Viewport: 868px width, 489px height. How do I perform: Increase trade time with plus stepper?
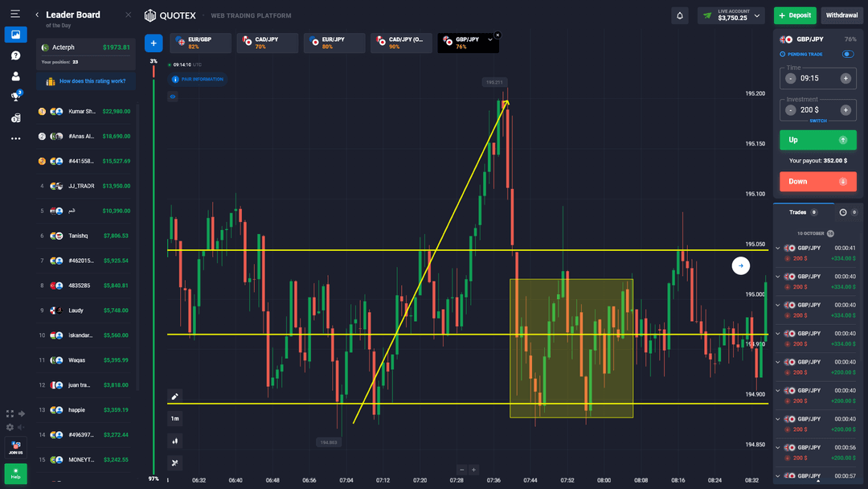tap(845, 79)
